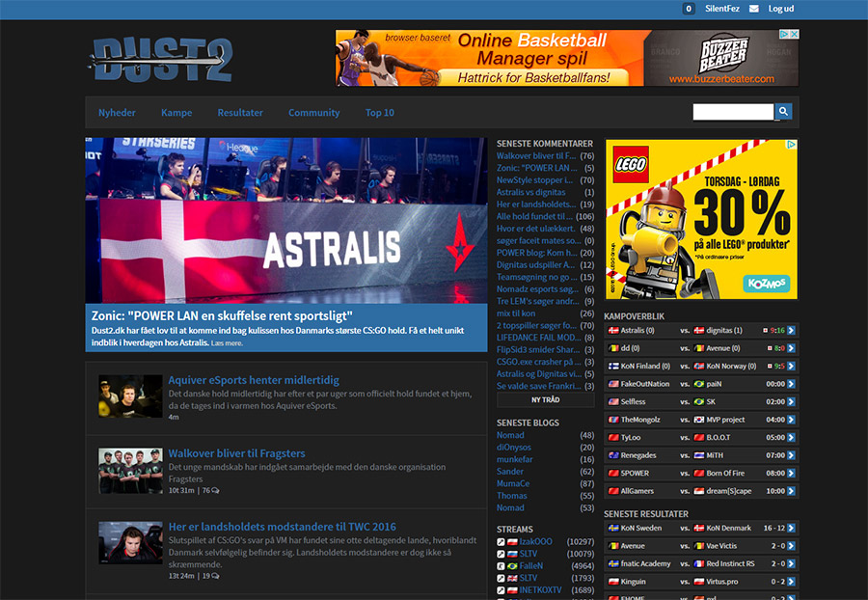Click the Walkover Fragsters article thumbnail
This screenshot has width=868, height=600.
(130, 471)
